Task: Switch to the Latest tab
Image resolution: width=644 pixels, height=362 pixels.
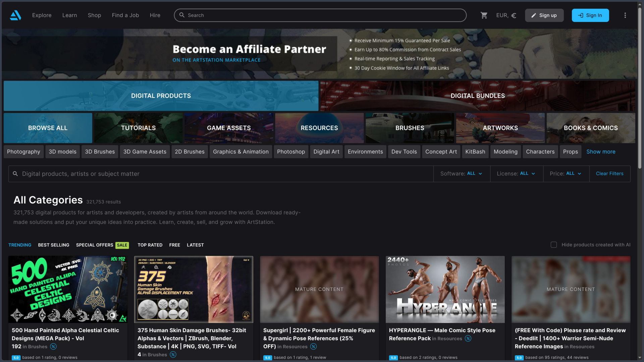Action: click(195, 245)
